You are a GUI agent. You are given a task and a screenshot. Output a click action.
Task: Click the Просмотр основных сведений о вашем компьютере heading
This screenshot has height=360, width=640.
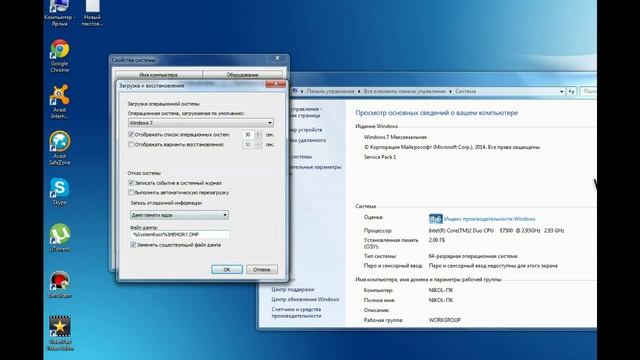pyautogui.click(x=436, y=113)
